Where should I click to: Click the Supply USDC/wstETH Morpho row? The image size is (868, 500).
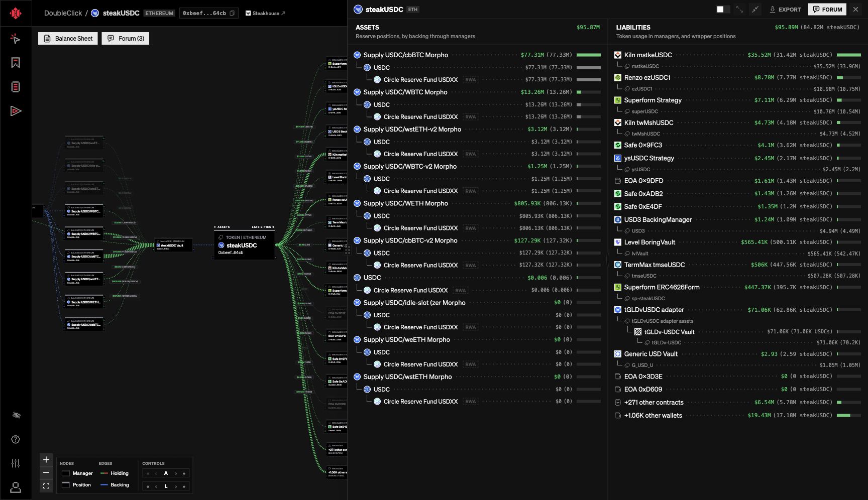pyautogui.click(x=477, y=377)
